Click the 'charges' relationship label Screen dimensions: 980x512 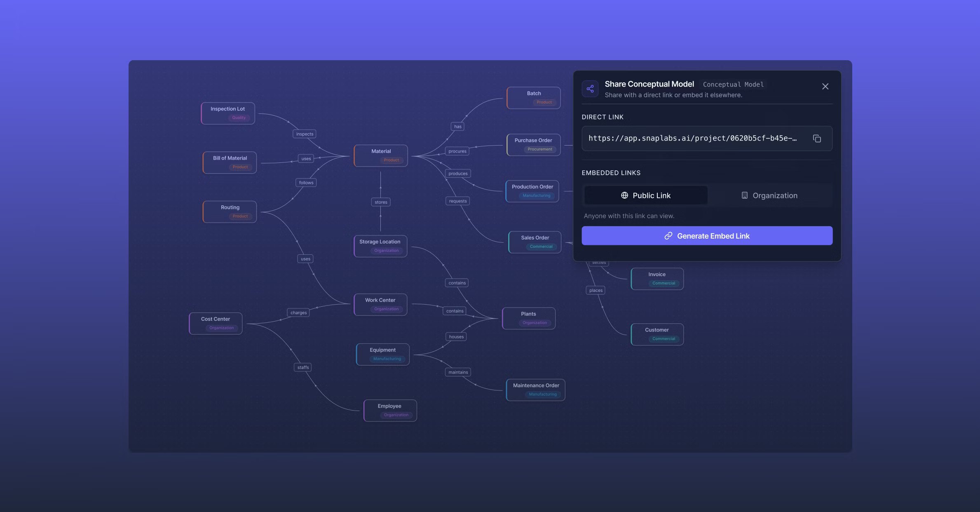tap(298, 313)
